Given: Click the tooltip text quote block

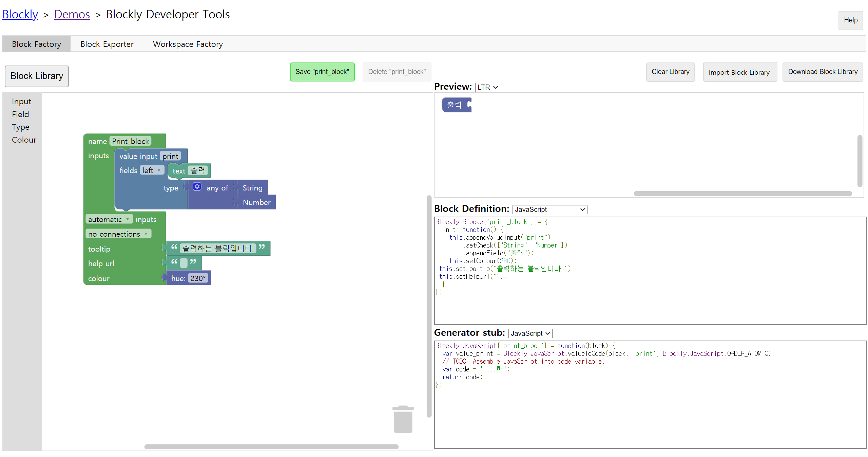Looking at the screenshot, I should pos(217,248).
